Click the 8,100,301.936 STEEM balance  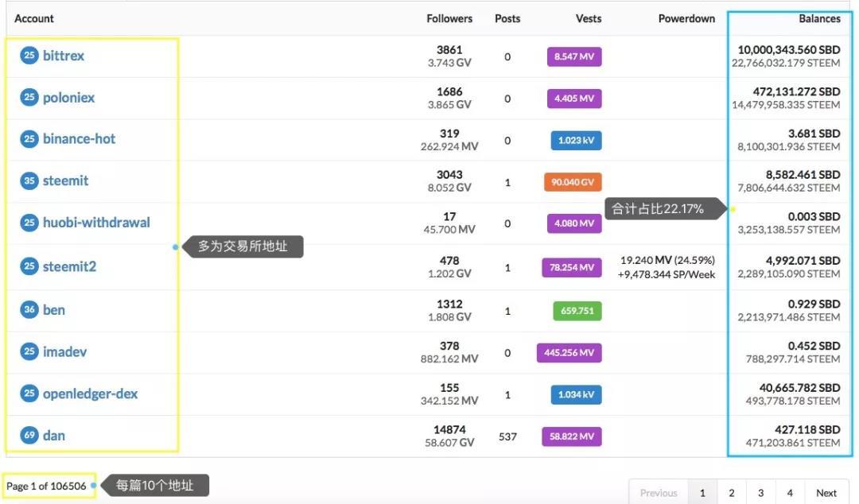789,147
